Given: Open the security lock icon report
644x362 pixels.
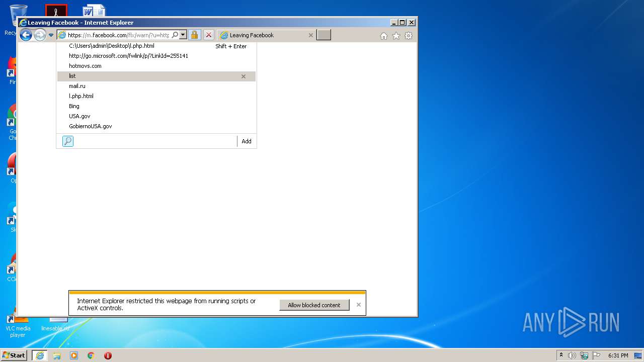Looking at the screenshot, I should (194, 35).
